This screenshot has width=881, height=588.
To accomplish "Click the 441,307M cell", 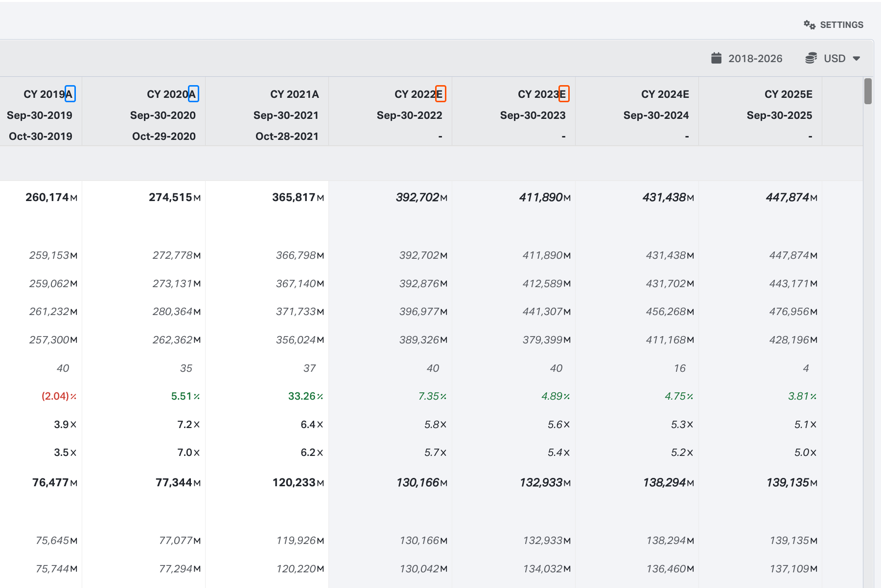I will click(x=547, y=312).
